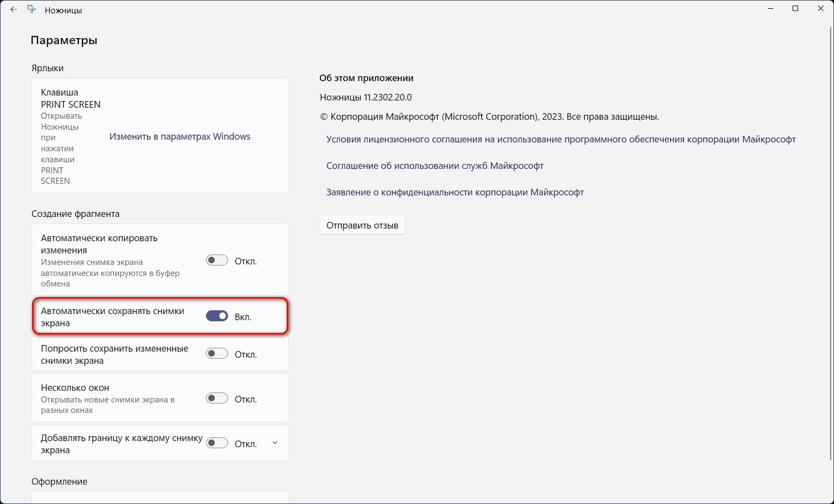Enable 'Попросить сохранить измененные снимки экрана' switch

pyautogui.click(x=217, y=353)
